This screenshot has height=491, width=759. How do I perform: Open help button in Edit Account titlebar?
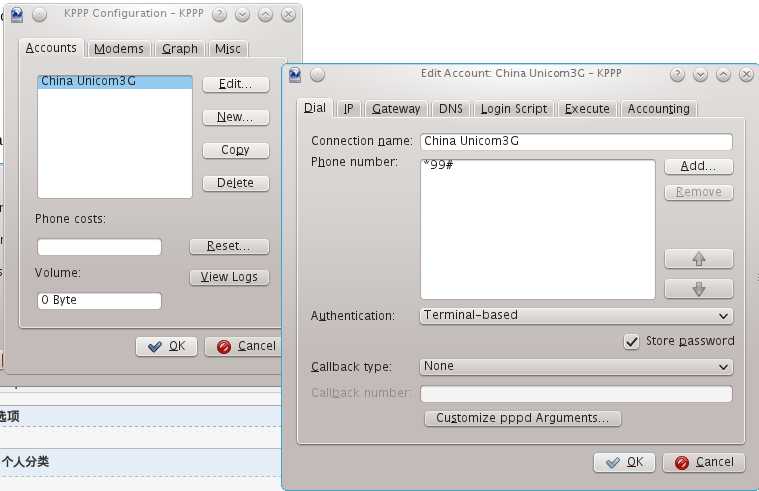[x=677, y=75]
